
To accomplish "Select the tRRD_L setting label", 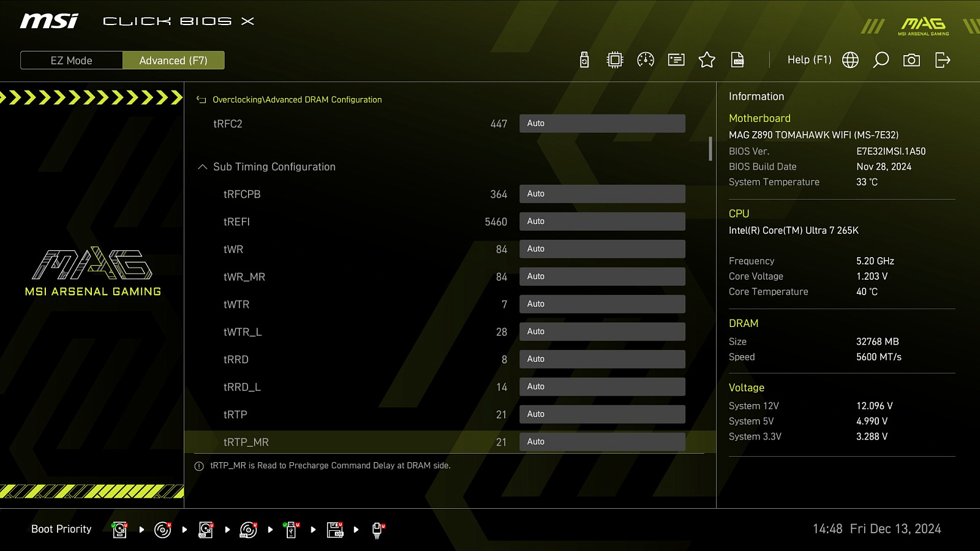I will click(242, 388).
